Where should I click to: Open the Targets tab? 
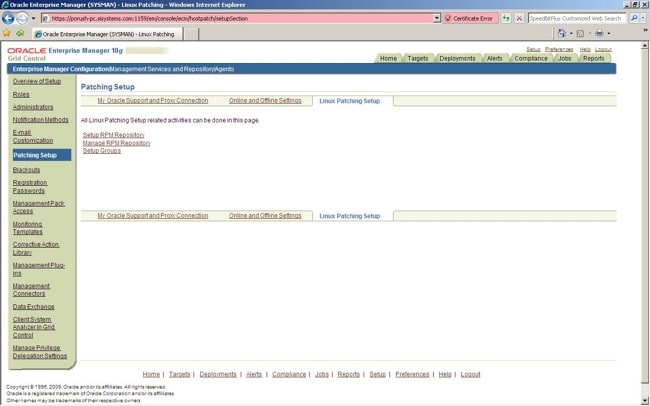tap(417, 58)
